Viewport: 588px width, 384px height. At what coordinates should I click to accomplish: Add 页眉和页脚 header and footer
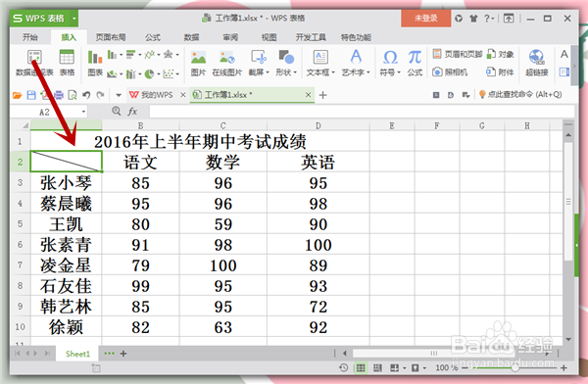tap(458, 55)
